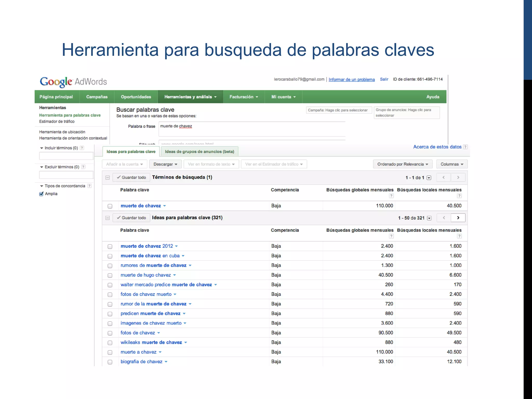Open the Mi cuenta dropdown menu
Viewport: 532px width, 399px height.
pos(283,97)
